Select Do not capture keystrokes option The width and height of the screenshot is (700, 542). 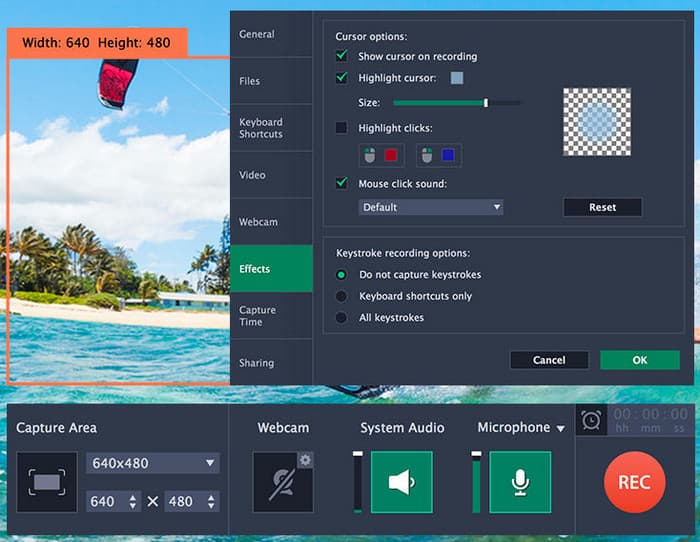tap(341, 275)
